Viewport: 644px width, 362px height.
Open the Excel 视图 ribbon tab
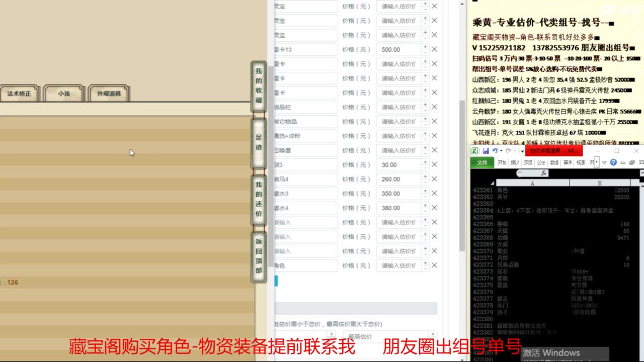(x=581, y=162)
